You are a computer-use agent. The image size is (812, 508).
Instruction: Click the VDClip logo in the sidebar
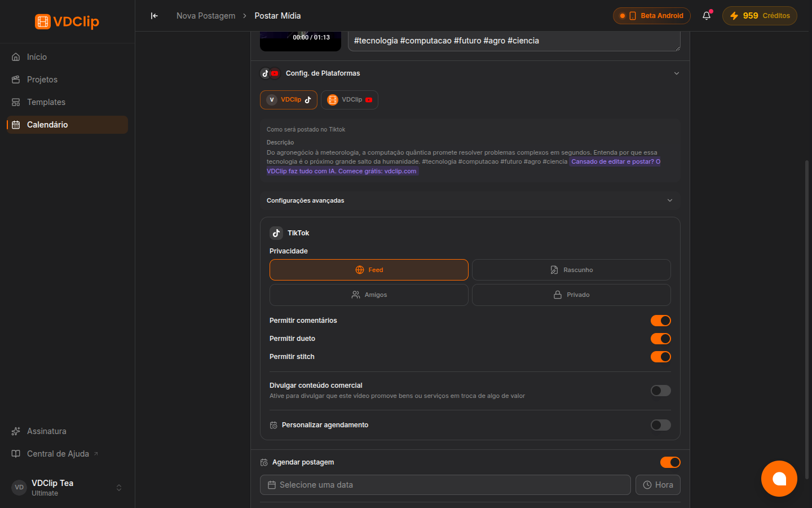tap(67, 21)
